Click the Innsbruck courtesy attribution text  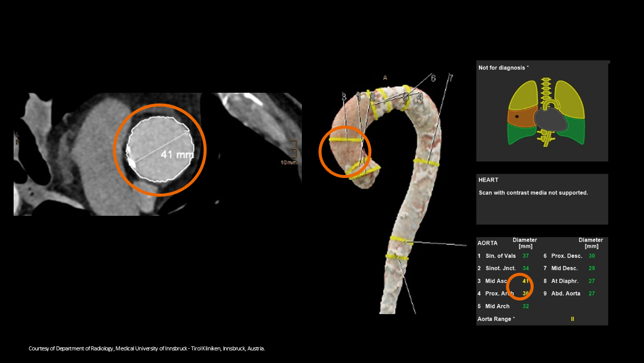point(146,348)
